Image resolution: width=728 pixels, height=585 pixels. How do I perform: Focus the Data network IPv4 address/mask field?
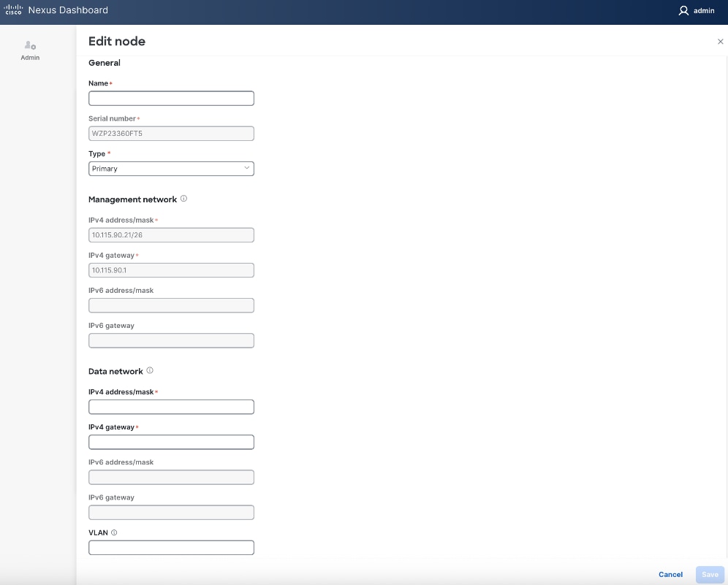171,407
